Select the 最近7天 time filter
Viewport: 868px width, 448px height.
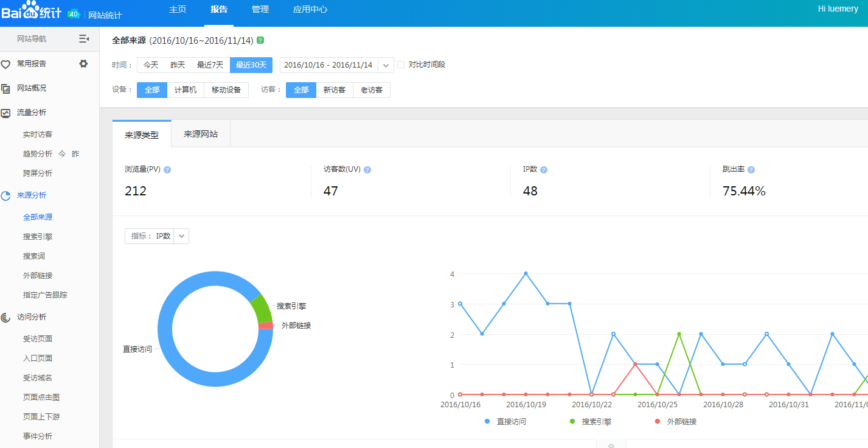(210, 64)
